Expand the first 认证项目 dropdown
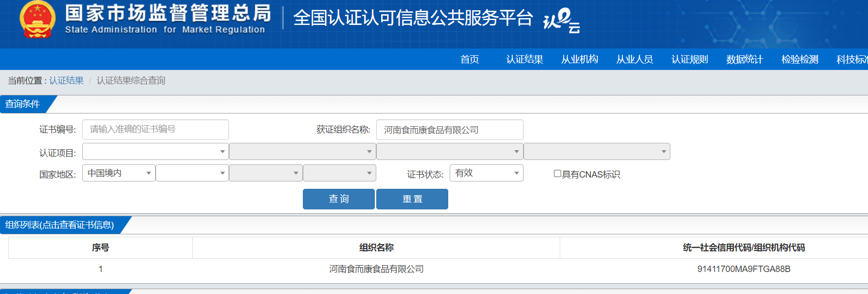 pyautogui.click(x=156, y=152)
